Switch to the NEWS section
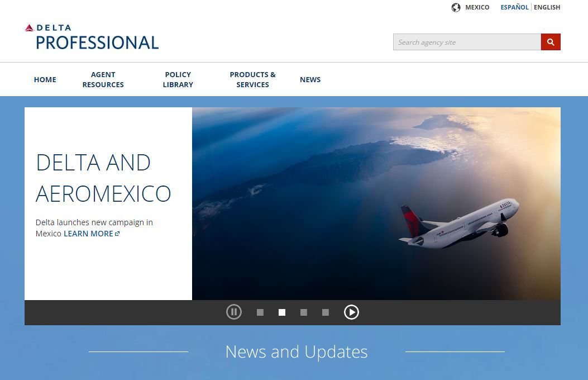The image size is (588, 380). pos(310,79)
